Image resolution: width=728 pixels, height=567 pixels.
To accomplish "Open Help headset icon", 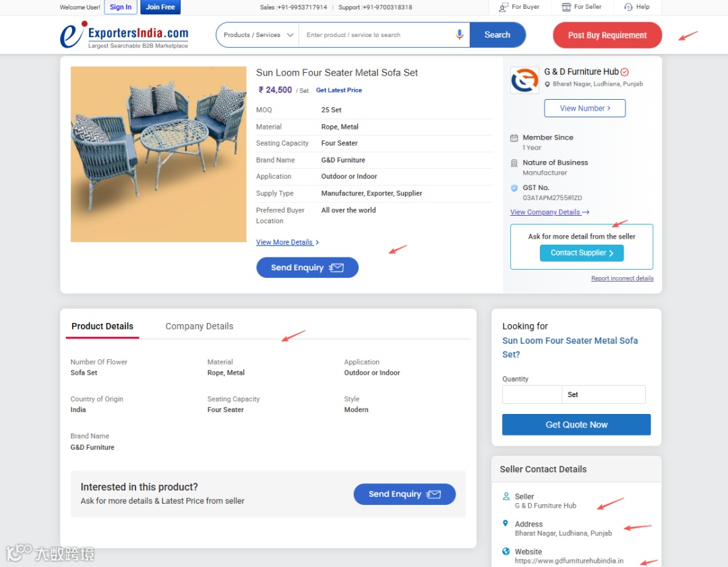I will tap(628, 7).
